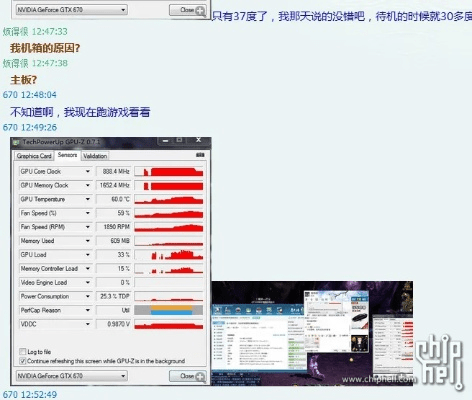Click the GPU Core Clock history graph
The image size is (472, 400).
coord(169,171)
